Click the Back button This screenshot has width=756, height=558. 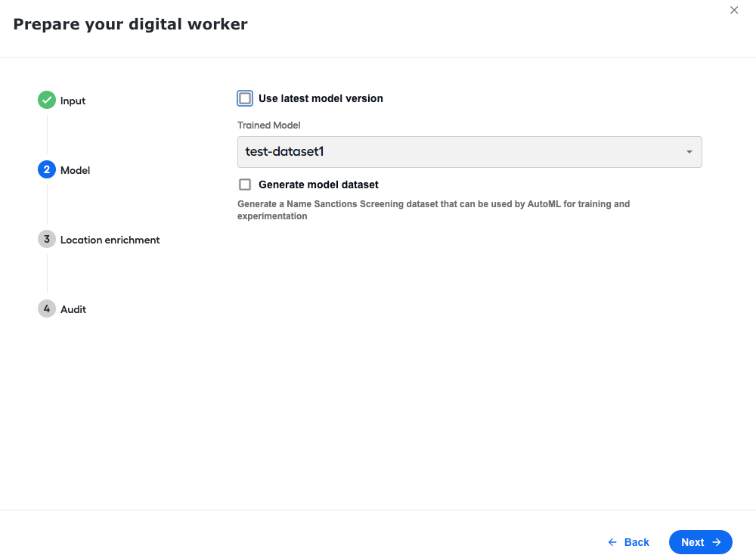click(x=629, y=542)
